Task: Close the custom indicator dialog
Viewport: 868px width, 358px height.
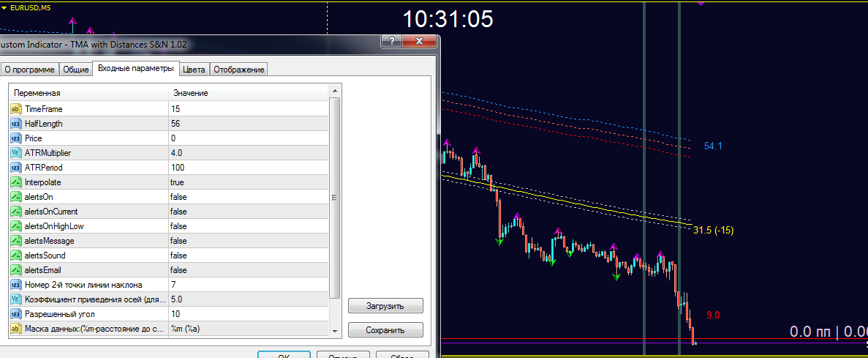Action: click(x=419, y=42)
